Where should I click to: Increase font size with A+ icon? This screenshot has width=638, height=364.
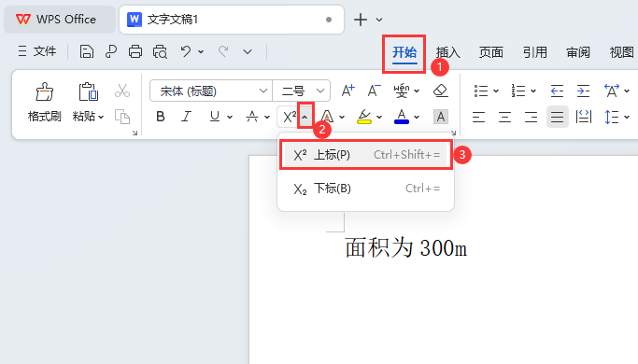coord(347,91)
